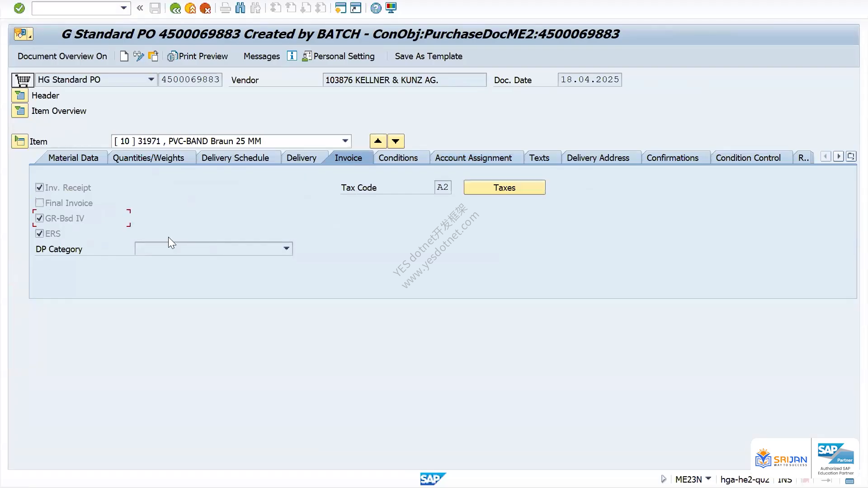Click the Messages info icon
The width and height of the screenshot is (868, 488).
[x=292, y=56]
